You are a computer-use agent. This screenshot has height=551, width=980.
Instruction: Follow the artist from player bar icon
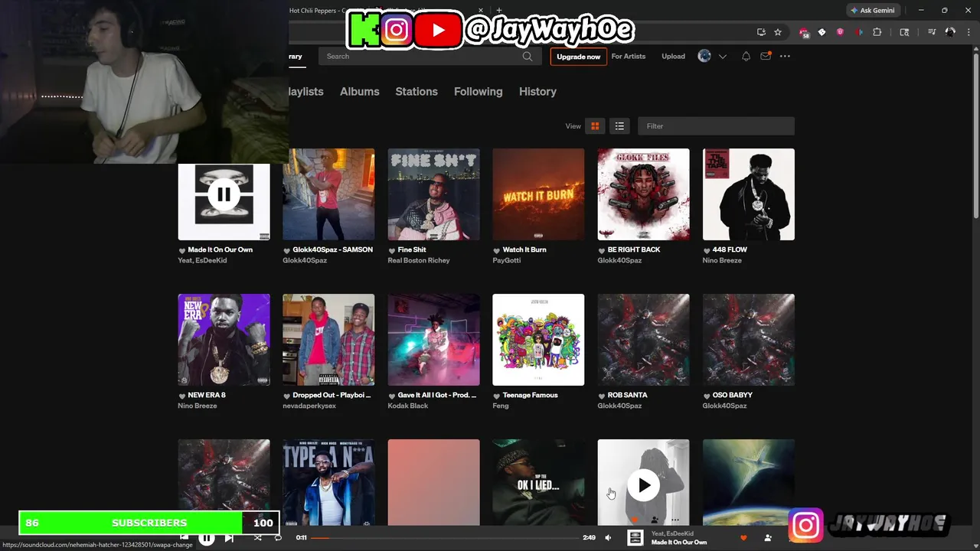(x=768, y=538)
